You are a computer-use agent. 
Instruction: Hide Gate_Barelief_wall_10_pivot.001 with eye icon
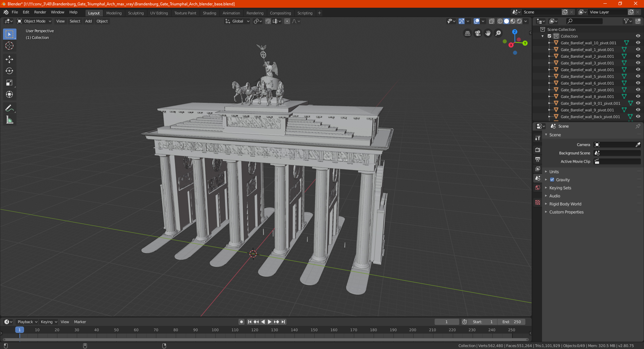(x=638, y=43)
